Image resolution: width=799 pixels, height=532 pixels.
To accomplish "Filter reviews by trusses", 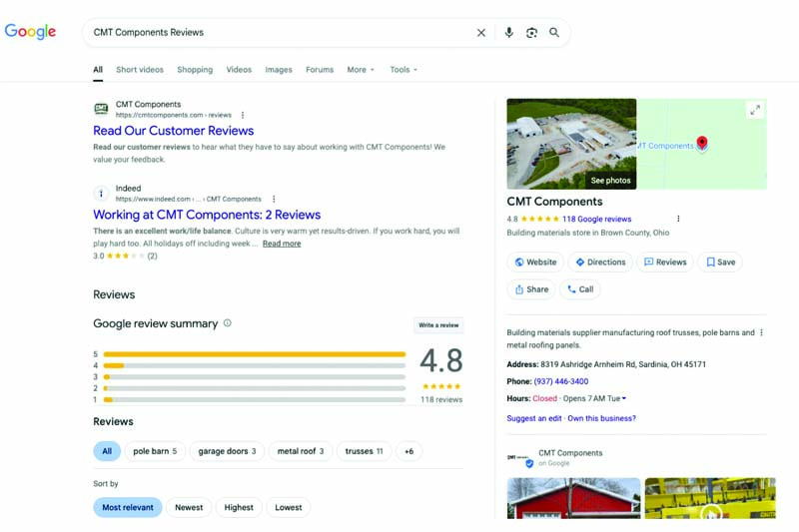I will [x=364, y=451].
